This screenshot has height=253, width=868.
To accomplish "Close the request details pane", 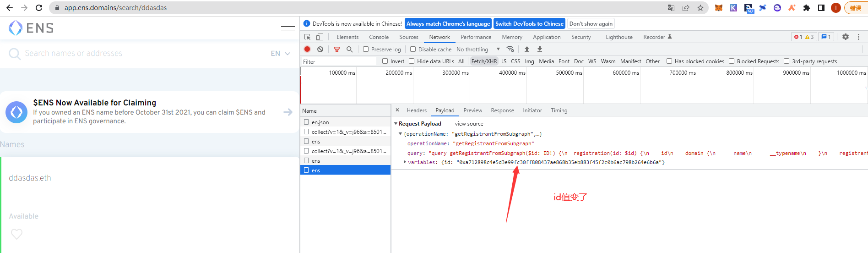I will (397, 110).
